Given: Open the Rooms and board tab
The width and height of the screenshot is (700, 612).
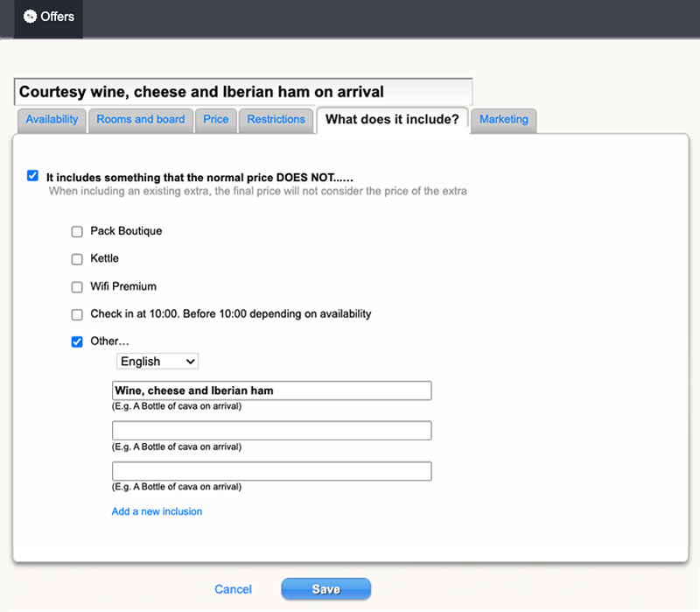Looking at the screenshot, I should [x=141, y=120].
